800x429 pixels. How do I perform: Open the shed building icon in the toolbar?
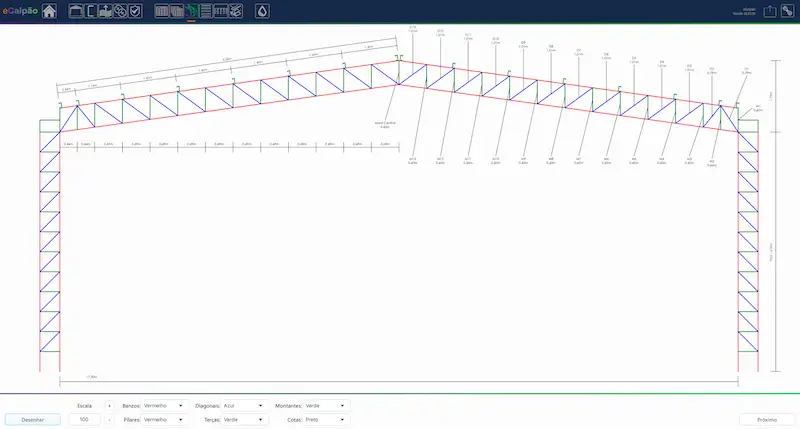75,11
